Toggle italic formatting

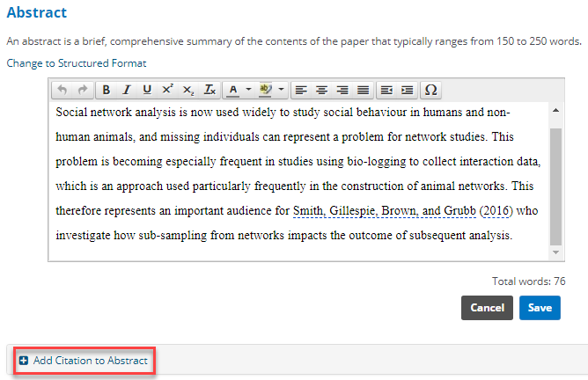click(127, 90)
